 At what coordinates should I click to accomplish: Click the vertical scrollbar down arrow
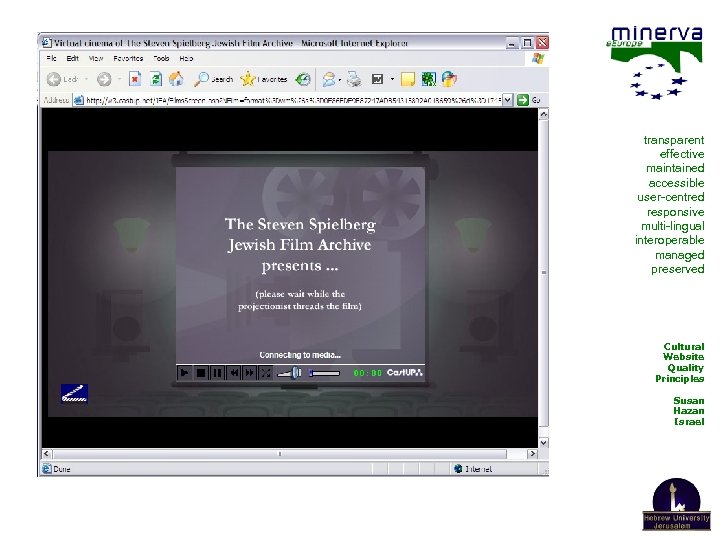pos(544,443)
